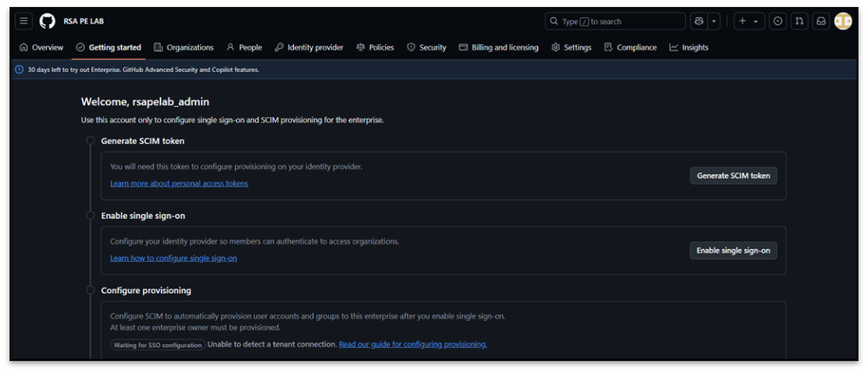Follow Learn how to configure single sign-on link
Viewport: 868px width, 373px height.
pyautogui.click(x=173, y=258)
